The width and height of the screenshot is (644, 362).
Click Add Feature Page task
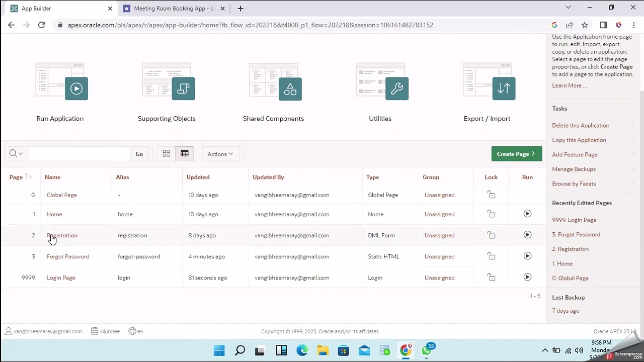tap(575, 154)
